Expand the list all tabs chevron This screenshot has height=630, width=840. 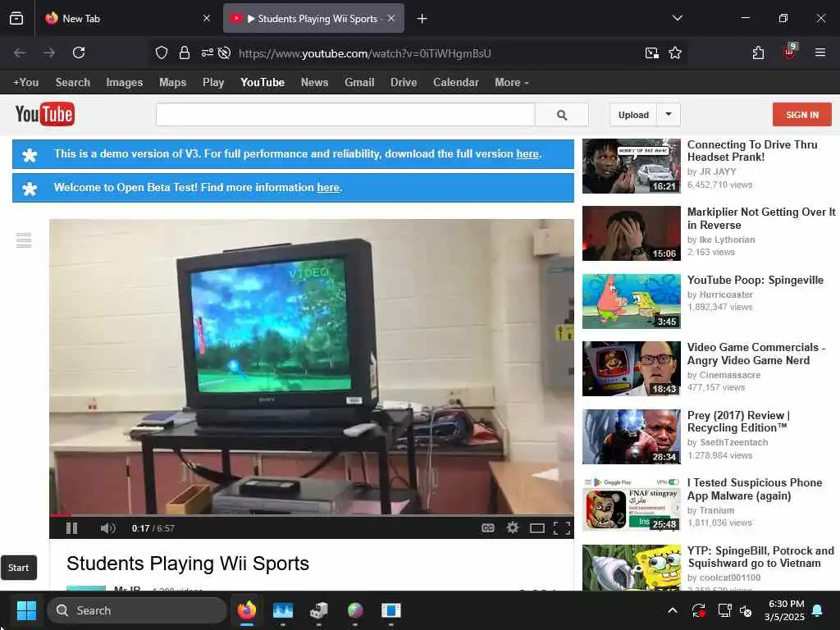click(x=677, y=18)
